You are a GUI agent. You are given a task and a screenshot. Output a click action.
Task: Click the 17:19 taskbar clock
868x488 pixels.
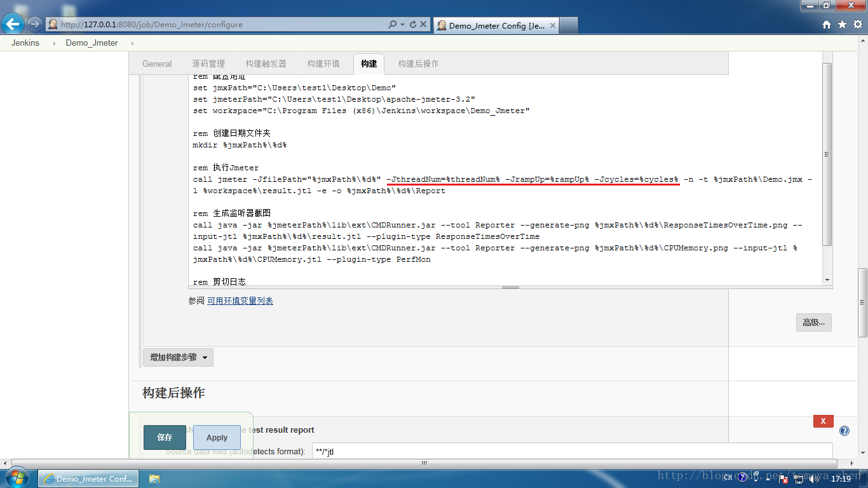pos(841,478)
